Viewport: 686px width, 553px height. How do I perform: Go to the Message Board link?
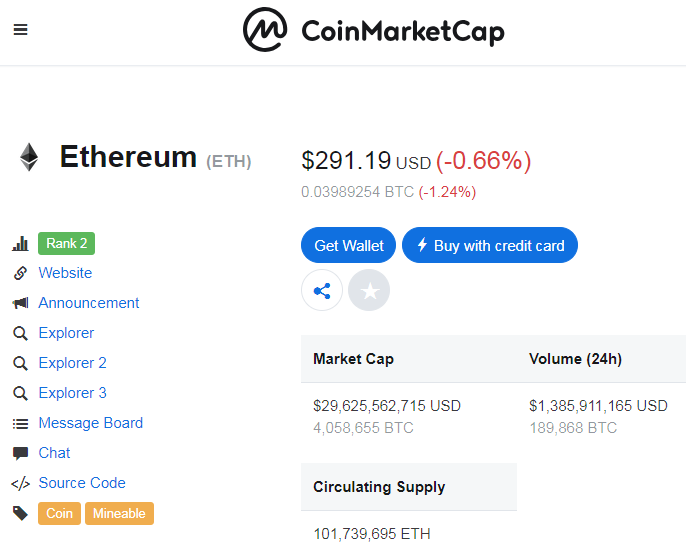pos(90,423)
